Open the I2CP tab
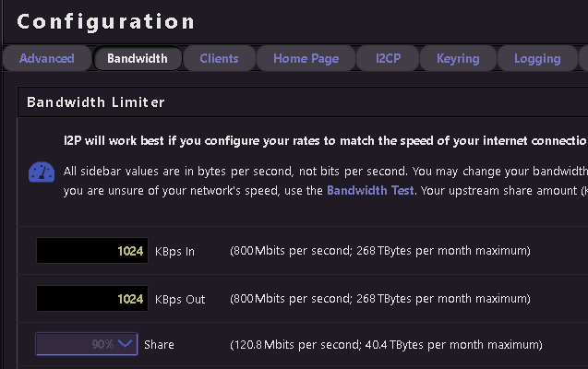 click(x=388, y=58)
